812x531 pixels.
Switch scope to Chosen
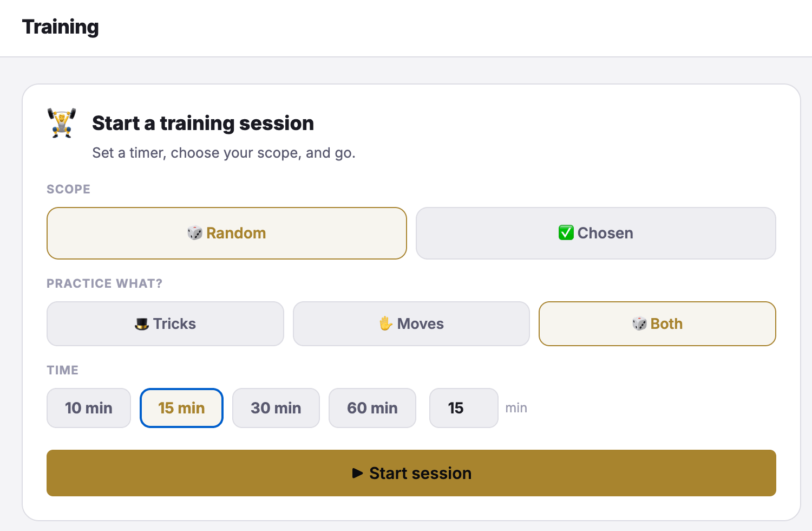point(596,233)
